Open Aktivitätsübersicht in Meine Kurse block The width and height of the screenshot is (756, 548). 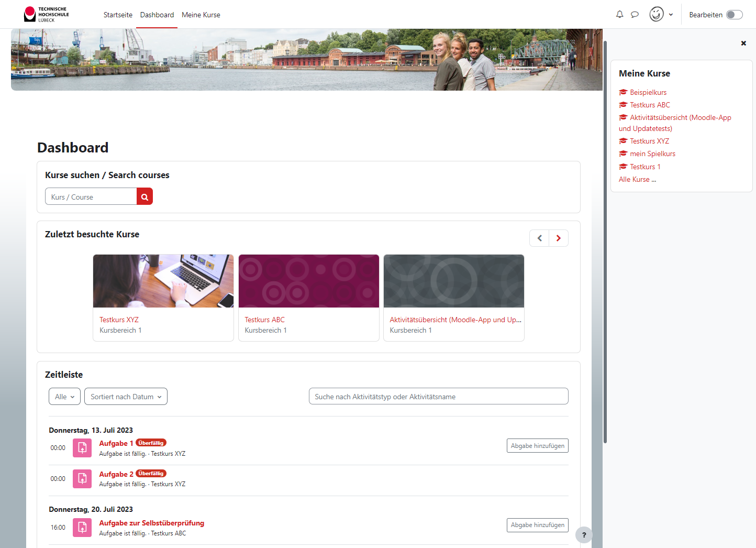675,123
